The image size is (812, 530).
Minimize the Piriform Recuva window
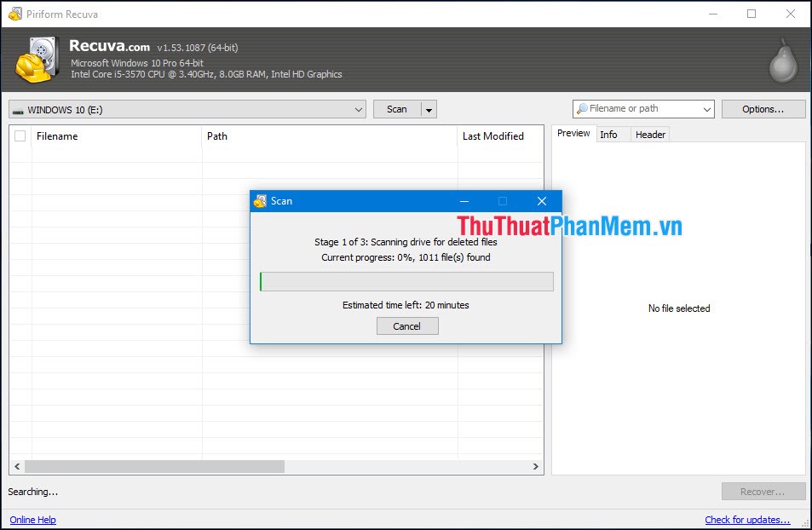tap(713, 14)
